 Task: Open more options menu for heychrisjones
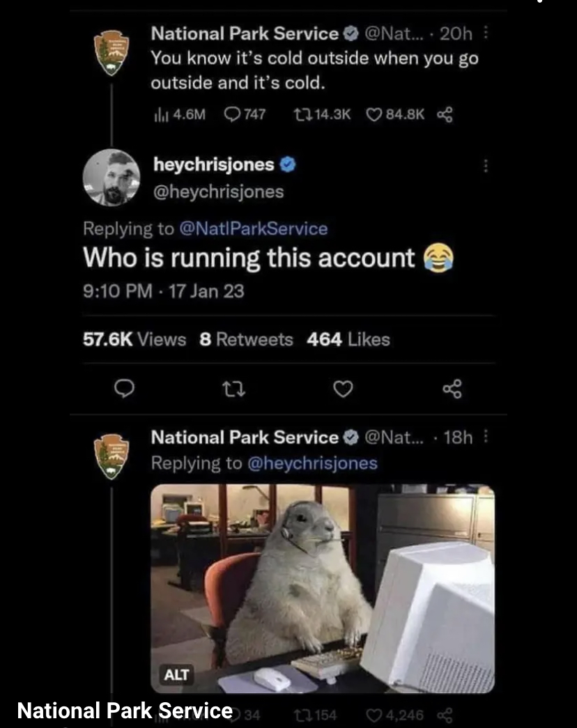(486, 166)
